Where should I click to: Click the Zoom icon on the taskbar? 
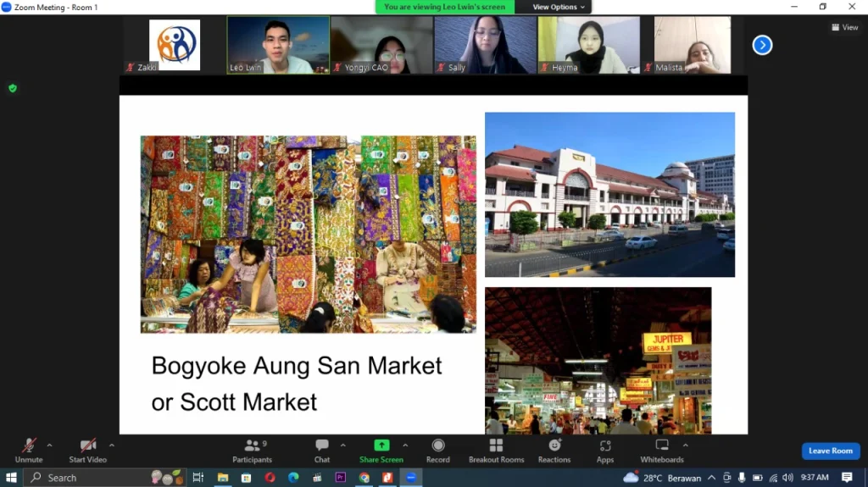pyautogui.click(x=411, y=478)
